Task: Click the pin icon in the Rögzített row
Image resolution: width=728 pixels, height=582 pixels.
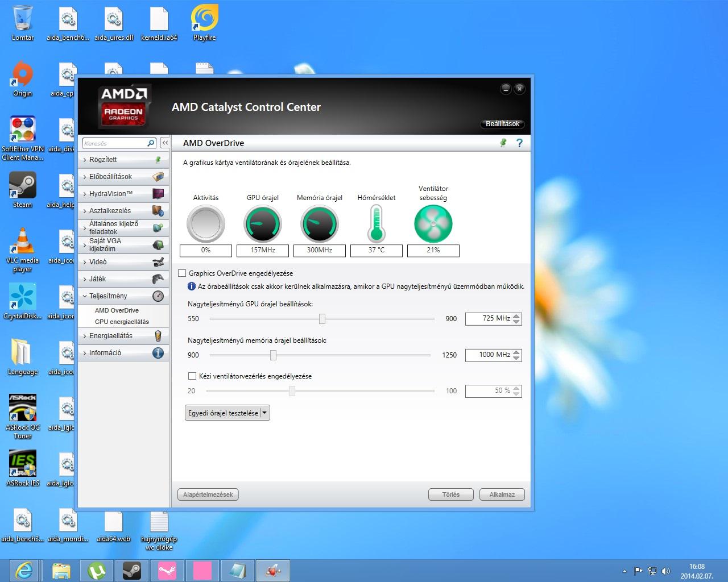Action: tap(158, 160)
